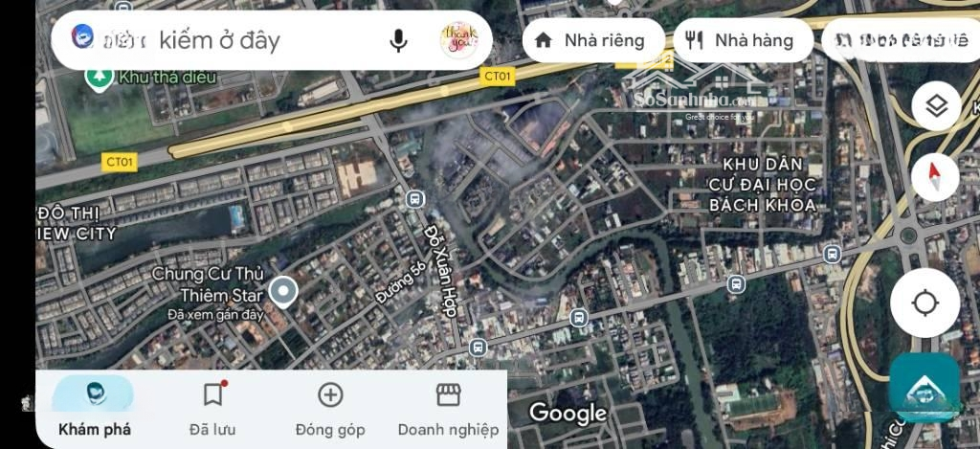Tap the bus stop near Khu Dân Cư Đại Học Bách Khoa

pos(832,254)
